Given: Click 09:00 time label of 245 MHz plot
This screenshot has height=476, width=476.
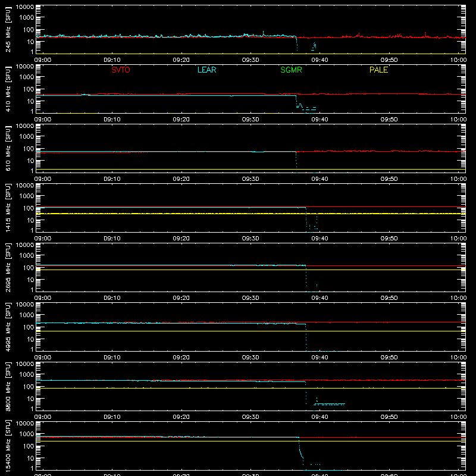Looking at the screenshot, I should pyautogui.click(x=43, y=60).
